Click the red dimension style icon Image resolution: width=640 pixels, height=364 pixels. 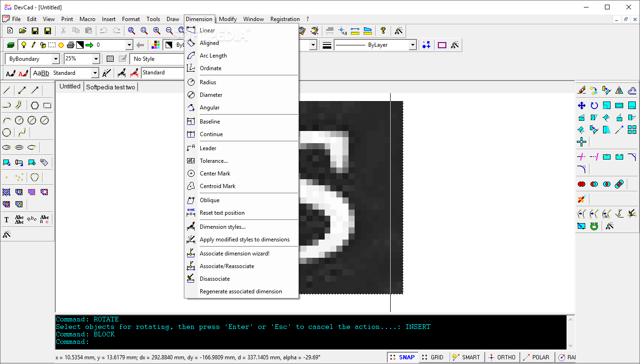coord(134,73)
